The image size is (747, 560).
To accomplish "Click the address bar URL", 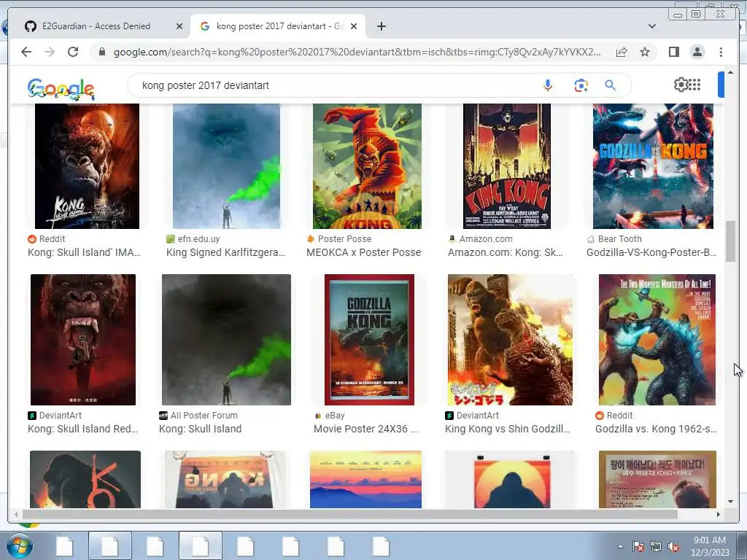I will [x=357, y=52].
